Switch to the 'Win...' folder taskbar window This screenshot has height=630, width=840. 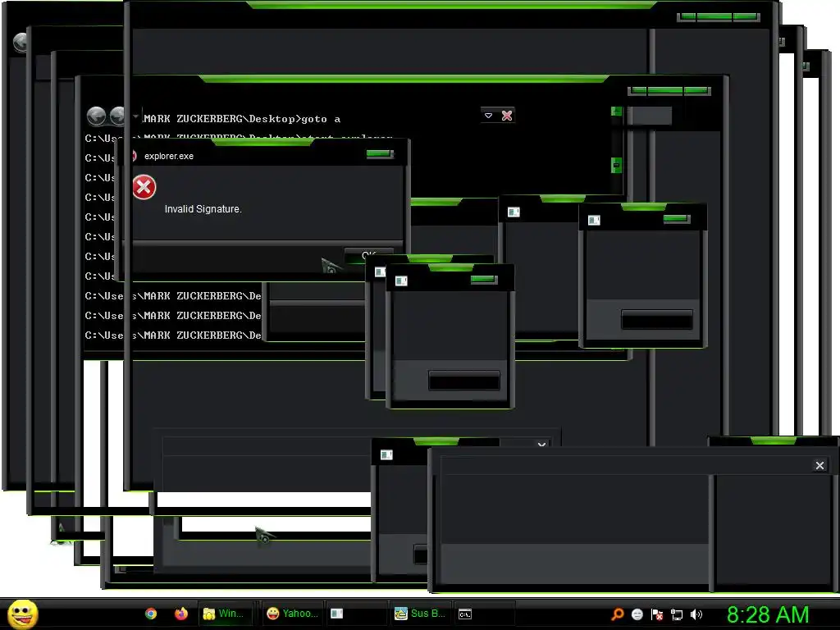click(225, 614)
